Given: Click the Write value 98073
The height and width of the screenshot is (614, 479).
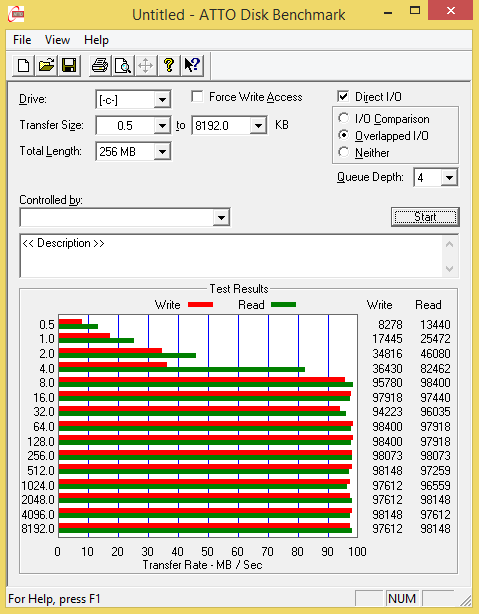Looking at the screenshot, I should click(x=387, y=456).
